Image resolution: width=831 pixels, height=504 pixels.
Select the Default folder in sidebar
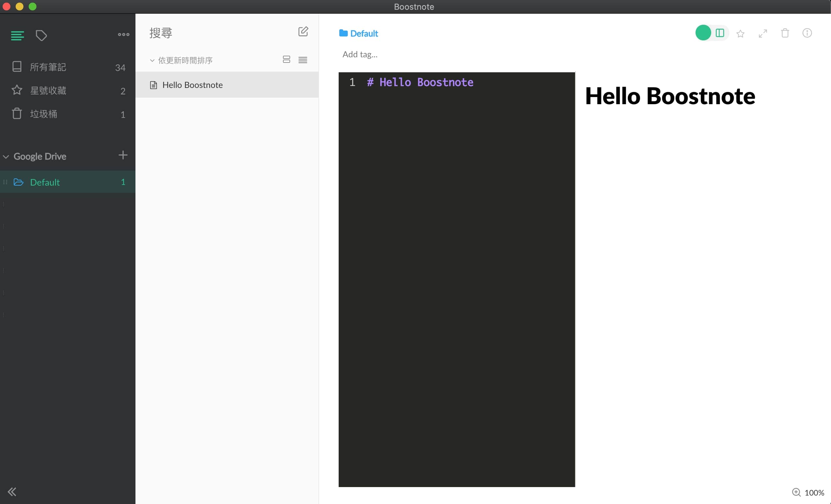tap(67, 182)
